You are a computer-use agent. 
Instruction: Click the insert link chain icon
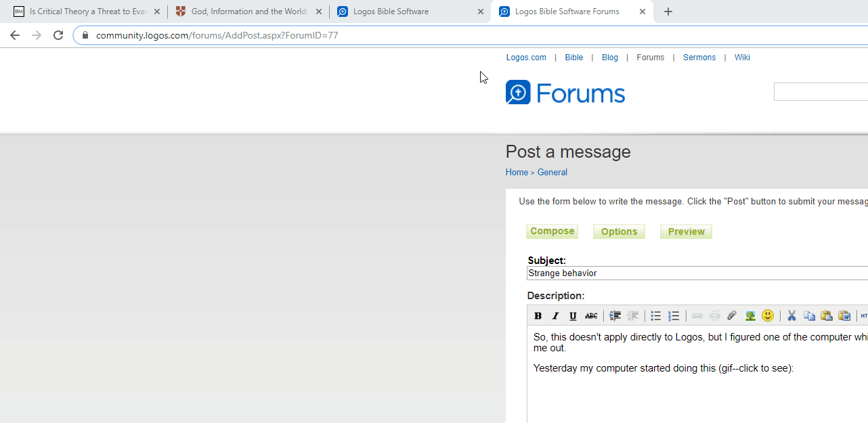coord(697,316)
